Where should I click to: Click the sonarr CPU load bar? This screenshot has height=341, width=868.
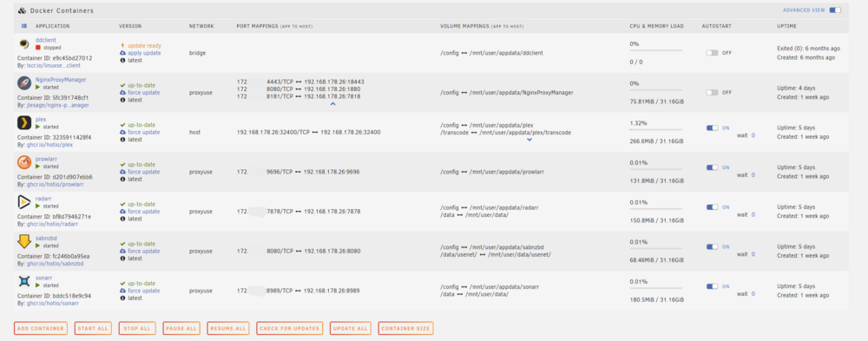pyautogui.click(x=655, y=288)
